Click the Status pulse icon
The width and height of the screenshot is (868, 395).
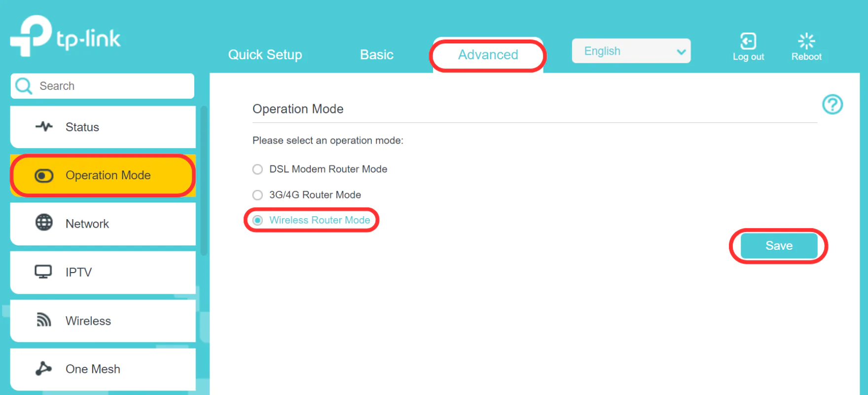(44, 126)
